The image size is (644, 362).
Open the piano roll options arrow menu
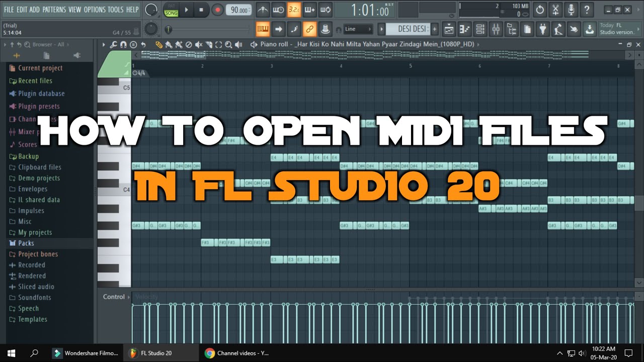tap(104, 44)
